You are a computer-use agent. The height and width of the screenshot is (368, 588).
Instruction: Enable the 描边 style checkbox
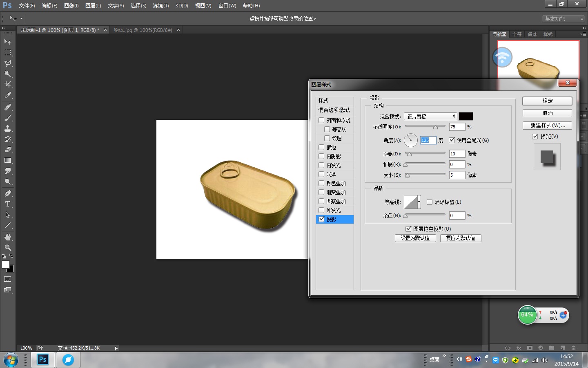click(321, 147)
